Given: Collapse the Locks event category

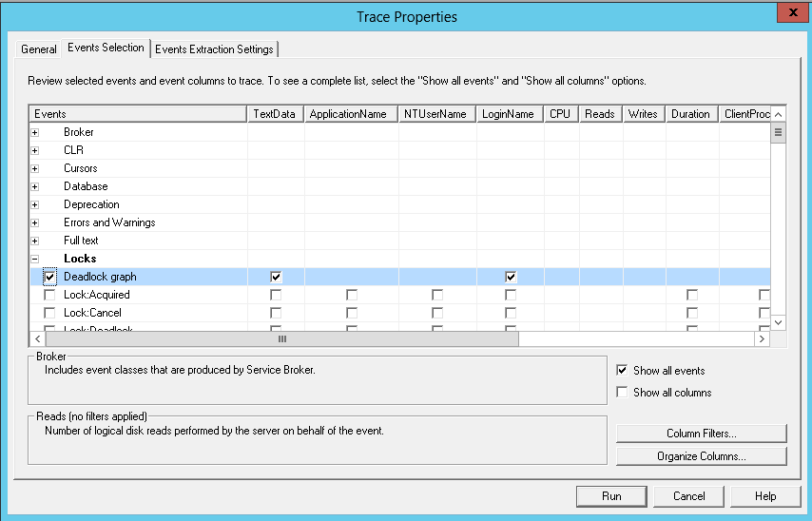Looking at the screenshot, I should [35, 259].
